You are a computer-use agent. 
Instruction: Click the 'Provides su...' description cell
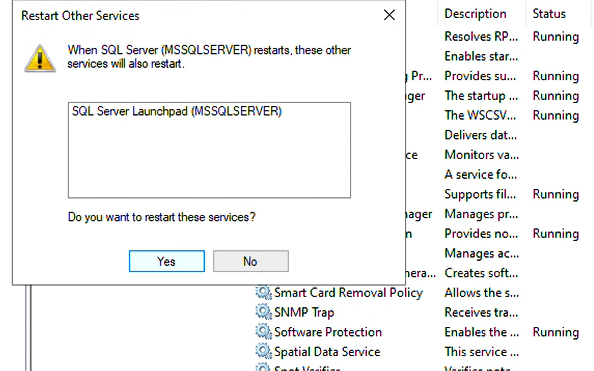(x=480, y=76)
